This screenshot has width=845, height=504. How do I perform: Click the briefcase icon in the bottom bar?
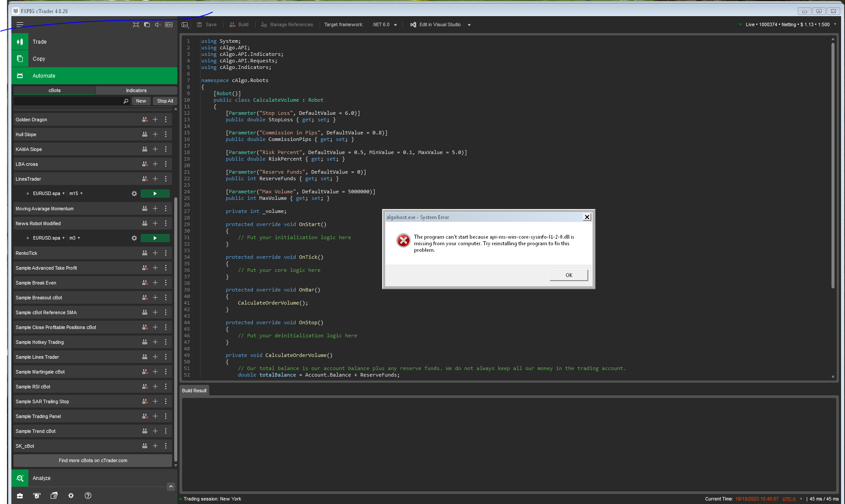(x=20, y=496)
